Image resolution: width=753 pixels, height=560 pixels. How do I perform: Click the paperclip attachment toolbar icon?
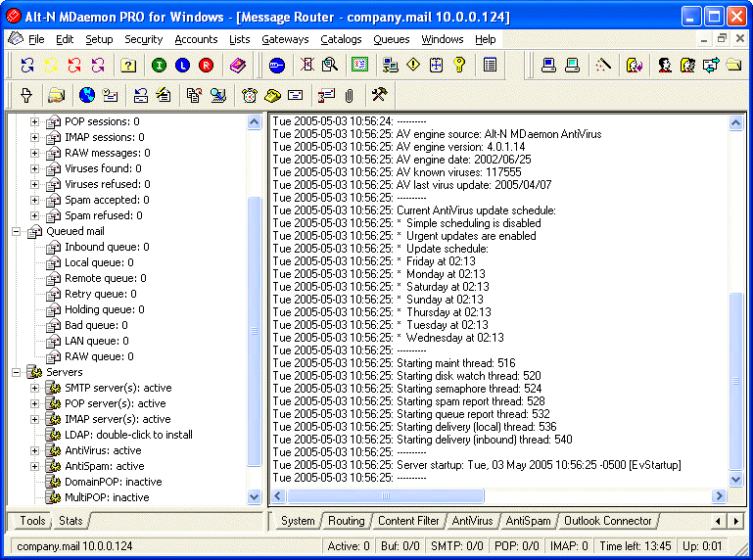[349, 96]
